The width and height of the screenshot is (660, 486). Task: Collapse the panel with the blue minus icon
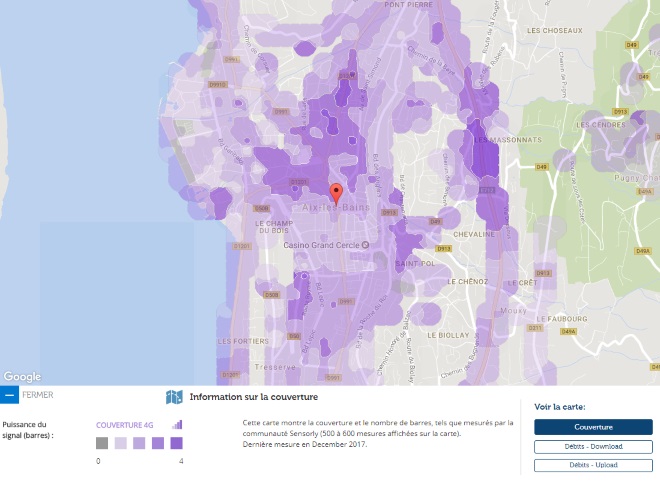(9, 395)
